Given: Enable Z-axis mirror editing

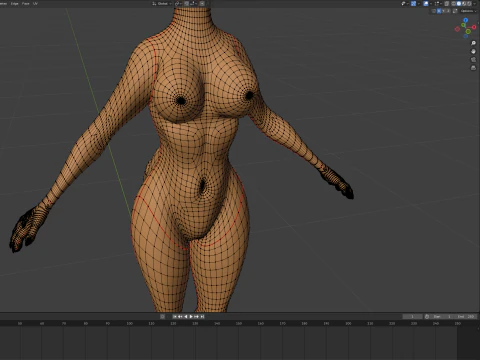Looking at the screenshot, I should (448, 11).
